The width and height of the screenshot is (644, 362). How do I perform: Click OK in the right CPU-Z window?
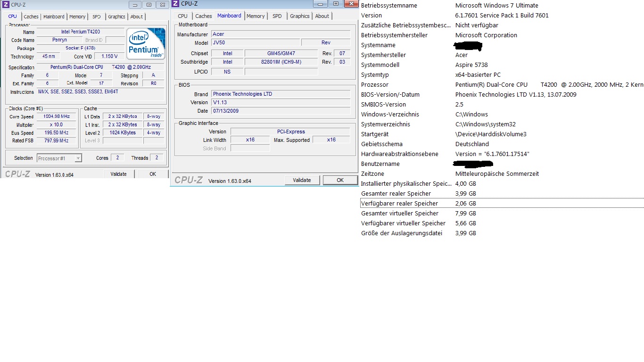click(340, 180)
